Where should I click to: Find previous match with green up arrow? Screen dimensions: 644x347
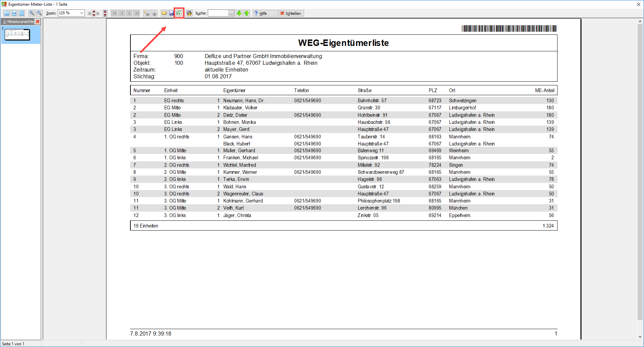(x=247, y=13)
